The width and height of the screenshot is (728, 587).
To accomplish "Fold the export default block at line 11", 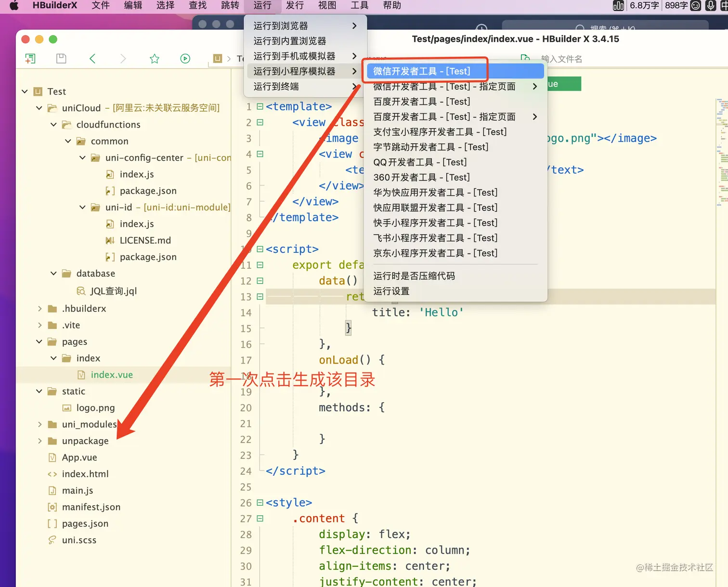I will coord(260,265).
